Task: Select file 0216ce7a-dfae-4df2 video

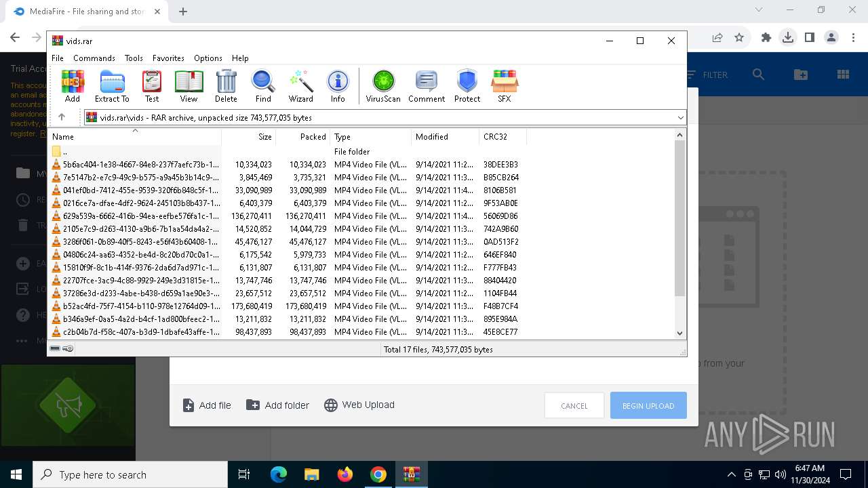Action: [288, 203]
